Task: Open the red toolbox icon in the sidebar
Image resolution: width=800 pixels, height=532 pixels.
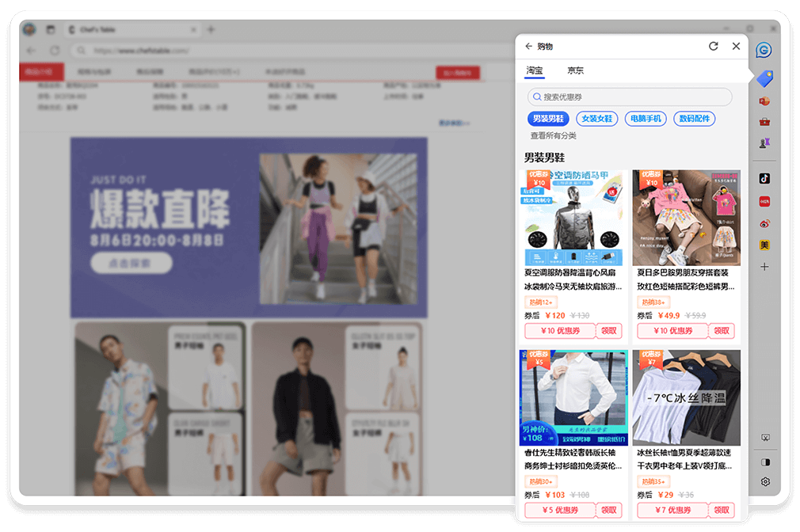Action: coord(764,123)
